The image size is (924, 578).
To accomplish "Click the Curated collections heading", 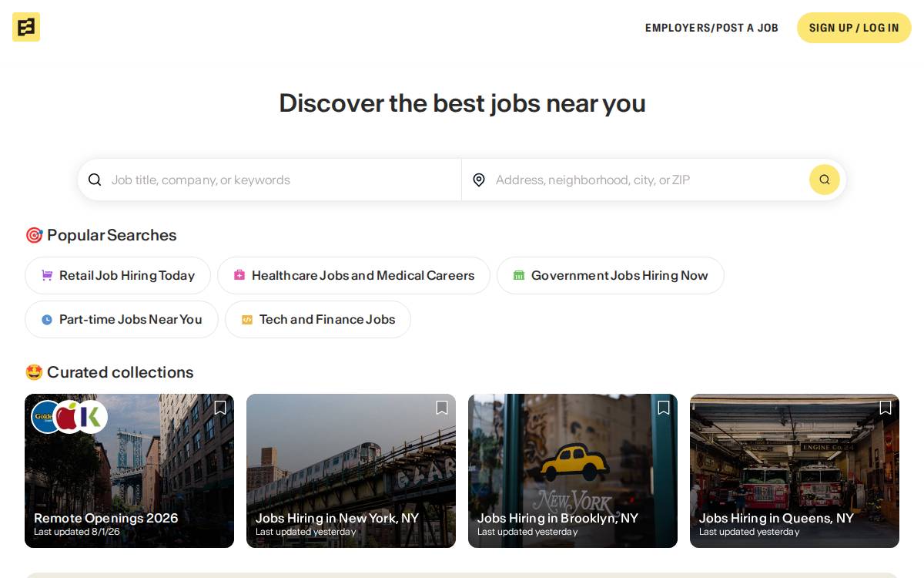I will click(x=109, y=372).
